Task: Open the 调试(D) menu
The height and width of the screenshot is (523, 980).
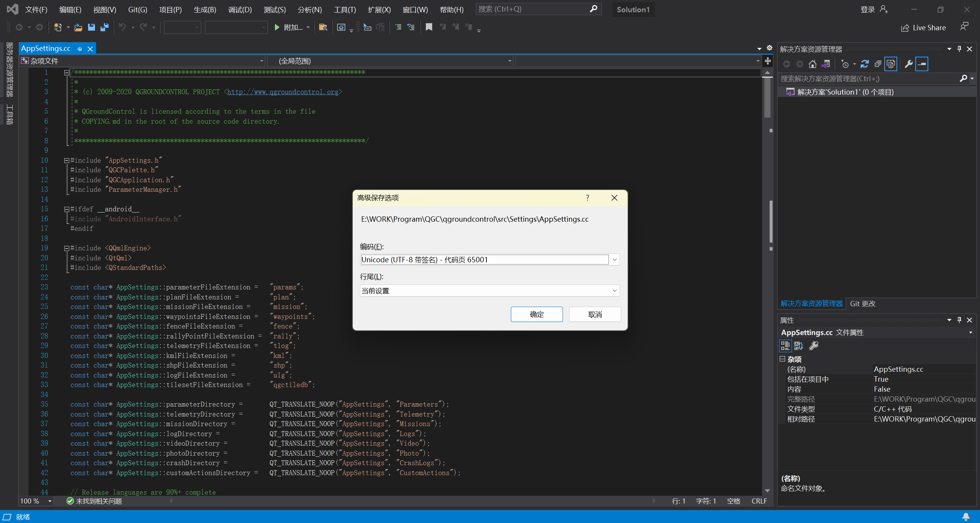Action: 240,10
